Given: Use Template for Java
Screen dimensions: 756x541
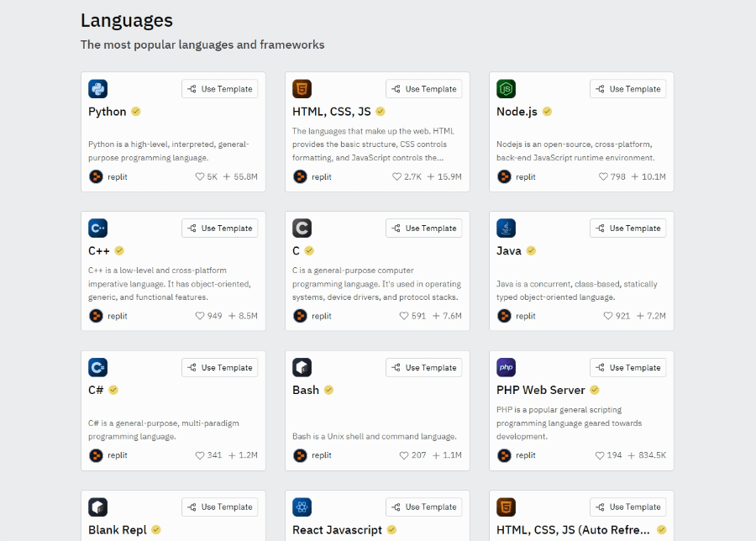Looking at the screenshot, I should [627, 228].
